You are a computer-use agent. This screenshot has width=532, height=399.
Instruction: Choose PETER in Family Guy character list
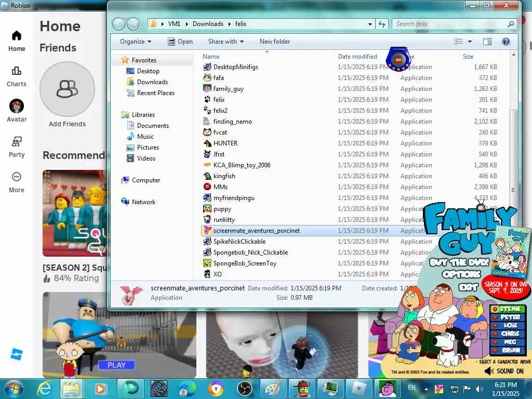point(508,317)
